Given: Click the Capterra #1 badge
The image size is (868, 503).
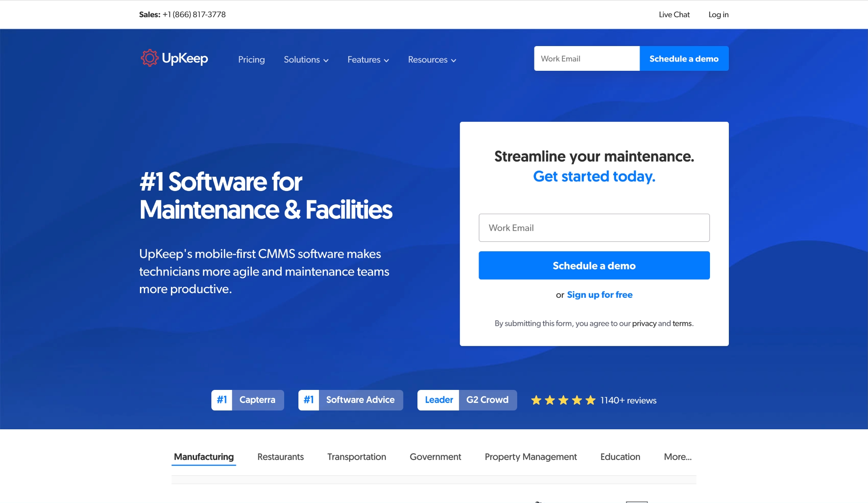Looking at the screenshot, I should pos(247,400).
